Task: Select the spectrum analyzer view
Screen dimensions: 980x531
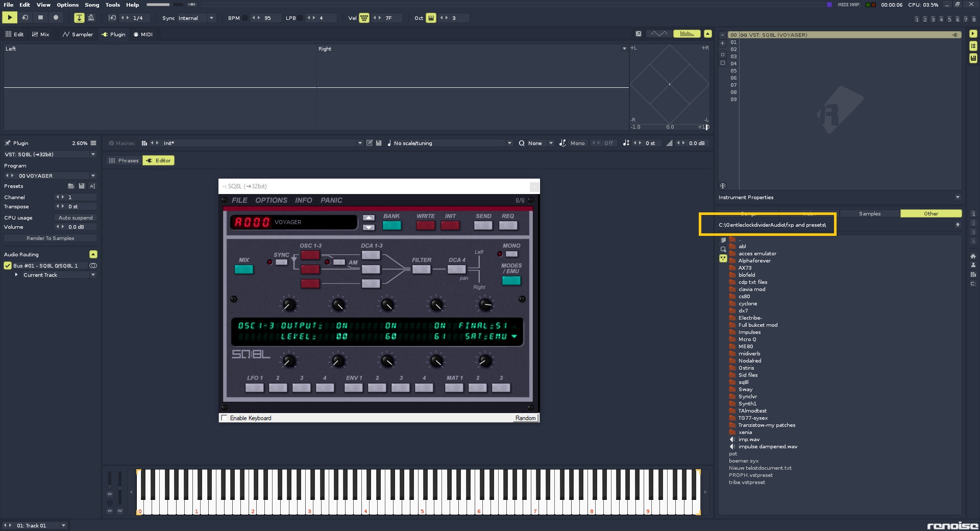Action: (x=687, y=34)
